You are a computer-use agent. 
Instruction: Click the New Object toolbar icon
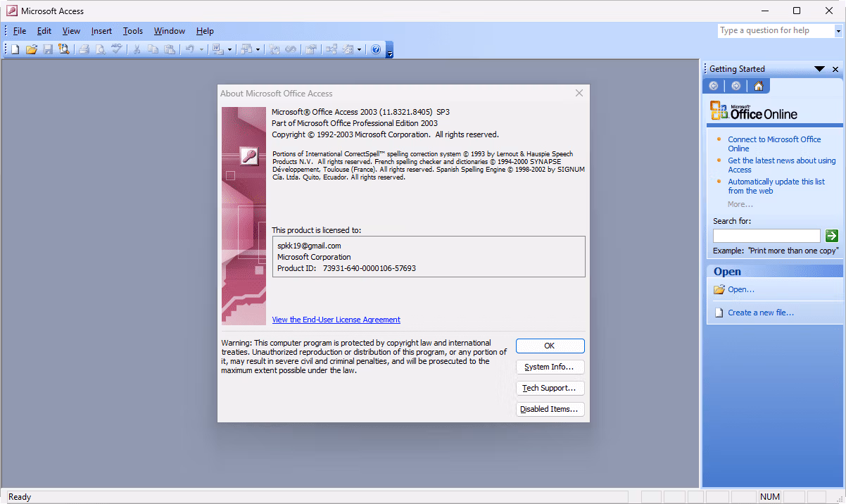point(348,49)
